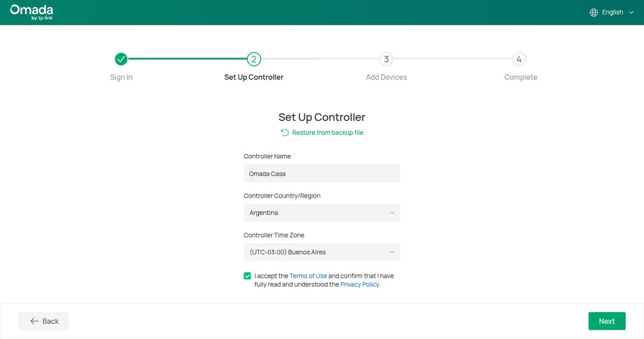Click the Sign In completed checkmark step
Screen dimensions: 644x339
(121, 59)
